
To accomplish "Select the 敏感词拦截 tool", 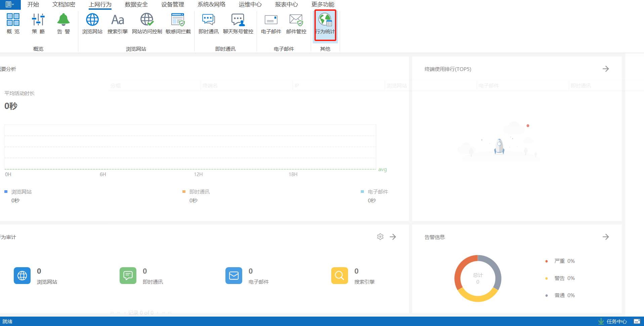I will pos(178,24).
